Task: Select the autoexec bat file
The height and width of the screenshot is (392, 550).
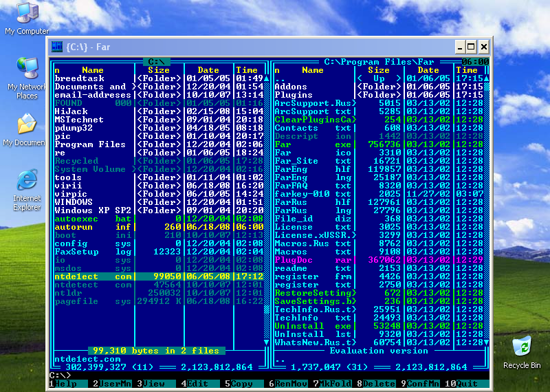Action: coord(159,219)
